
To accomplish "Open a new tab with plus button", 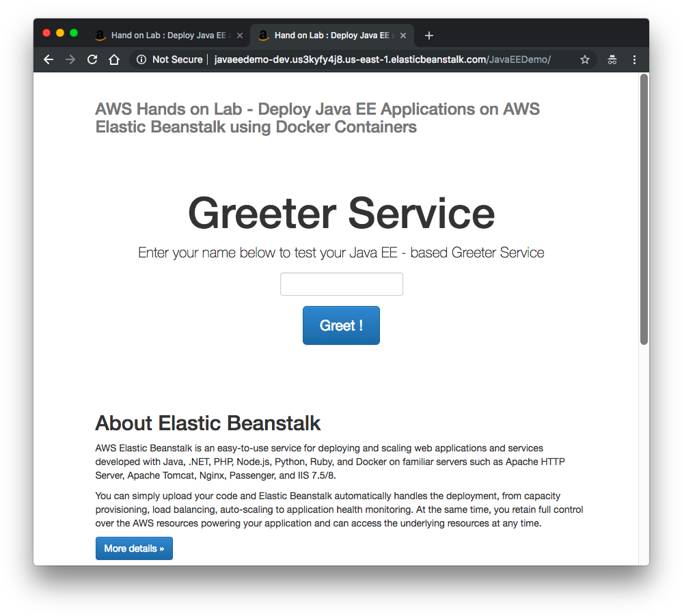I will point(429,36).
